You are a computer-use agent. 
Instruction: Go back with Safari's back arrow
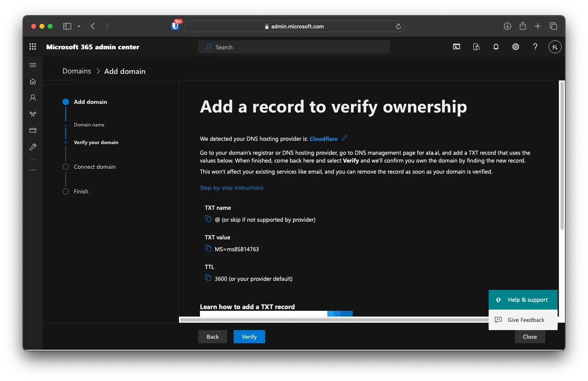[x=93, y=26]
